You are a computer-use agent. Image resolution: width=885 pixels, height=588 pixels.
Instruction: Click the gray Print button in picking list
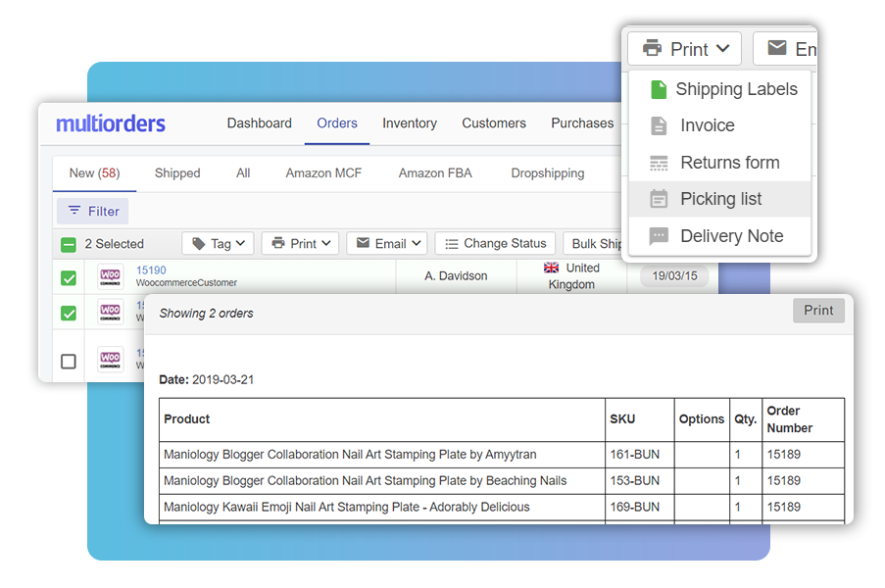(x=818, y=311)
